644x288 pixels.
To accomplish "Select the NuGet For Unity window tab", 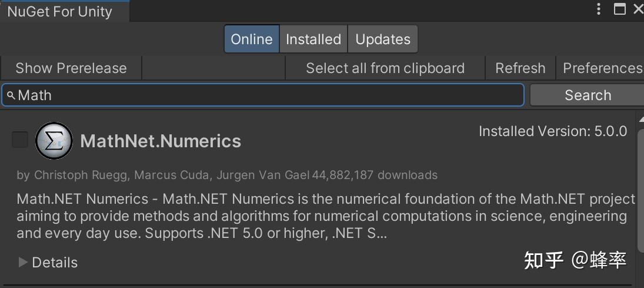I will coord(60,11).
